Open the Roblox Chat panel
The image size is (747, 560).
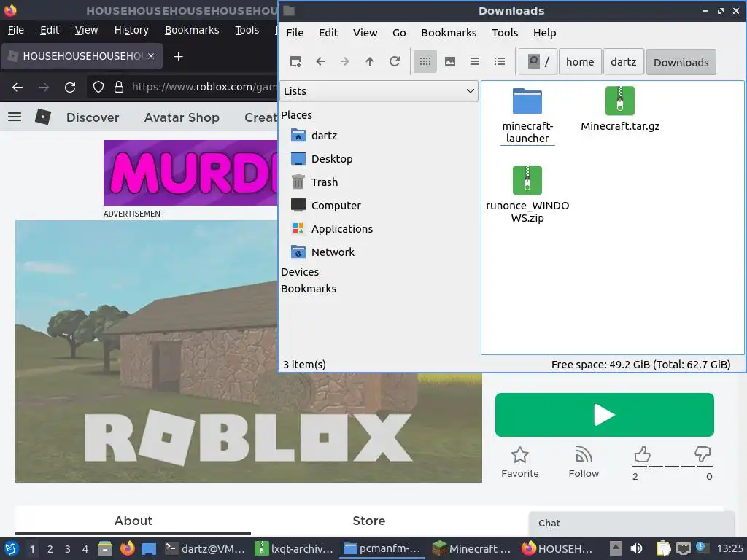(631, 524)
